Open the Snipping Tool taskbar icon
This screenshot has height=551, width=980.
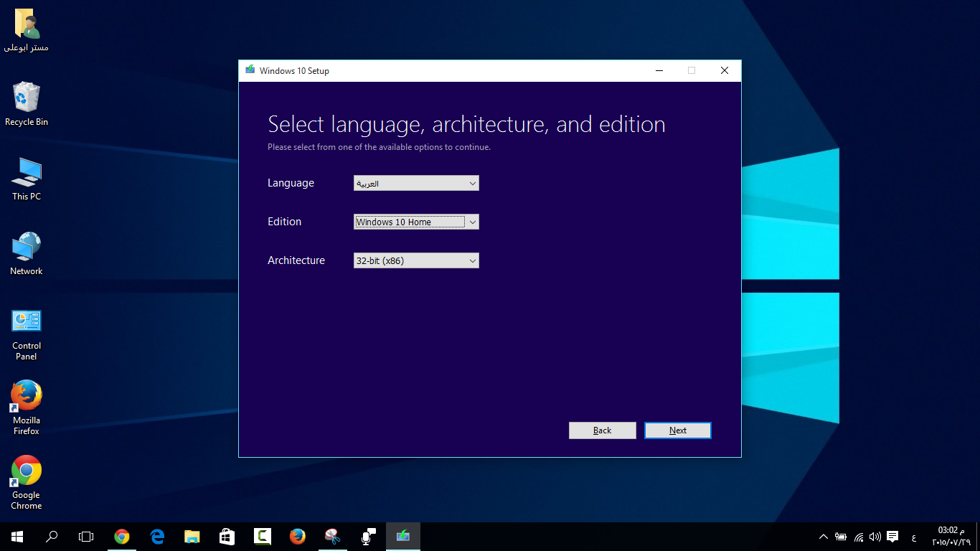click(333, 537)
